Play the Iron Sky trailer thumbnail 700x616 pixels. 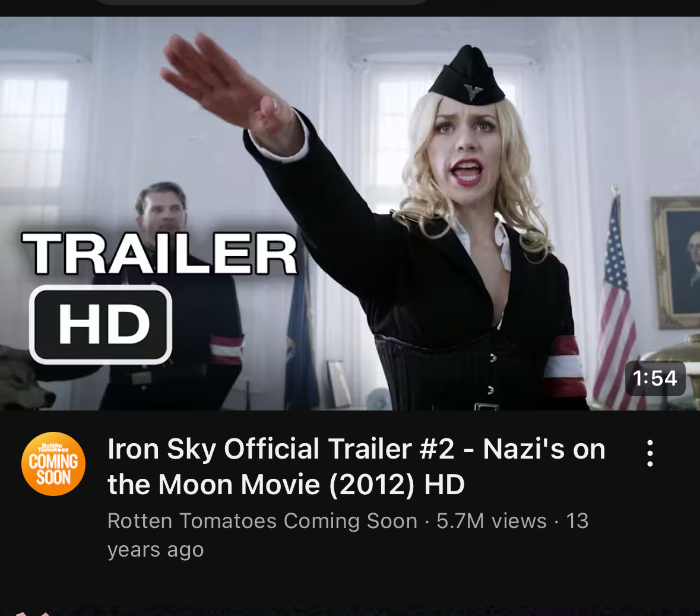(350, 213)
